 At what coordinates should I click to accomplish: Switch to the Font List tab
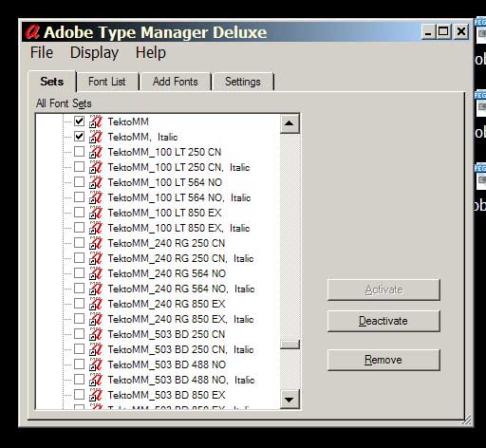click(x=107, y=82)
